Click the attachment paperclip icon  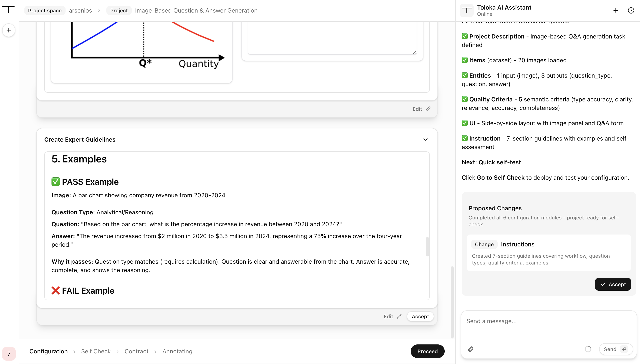(x=471, y=349)
